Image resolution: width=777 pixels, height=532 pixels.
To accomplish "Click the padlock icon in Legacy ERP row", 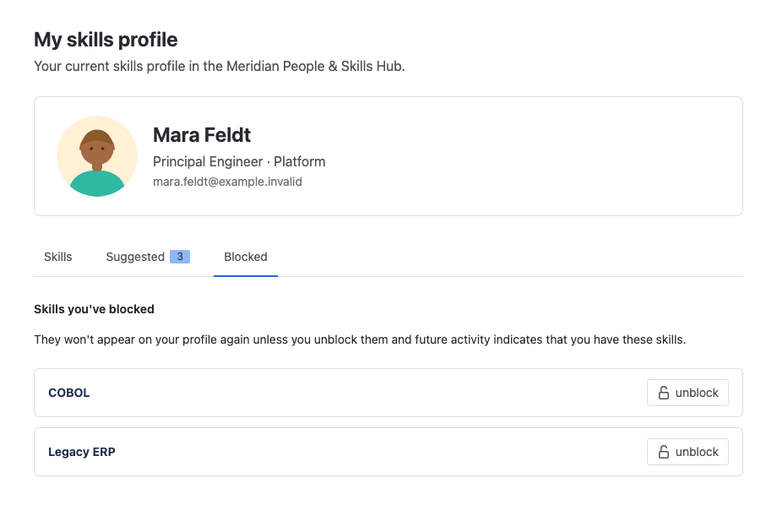I will point(664,452).
